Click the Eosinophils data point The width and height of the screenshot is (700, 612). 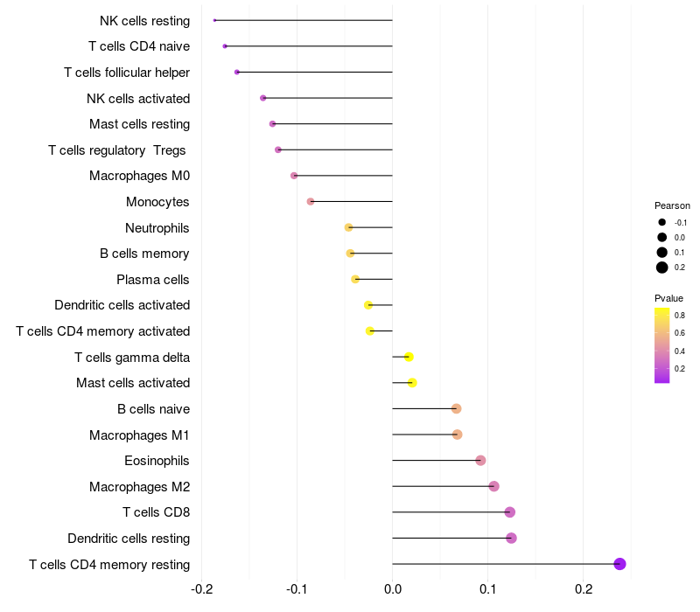(480, 461)
